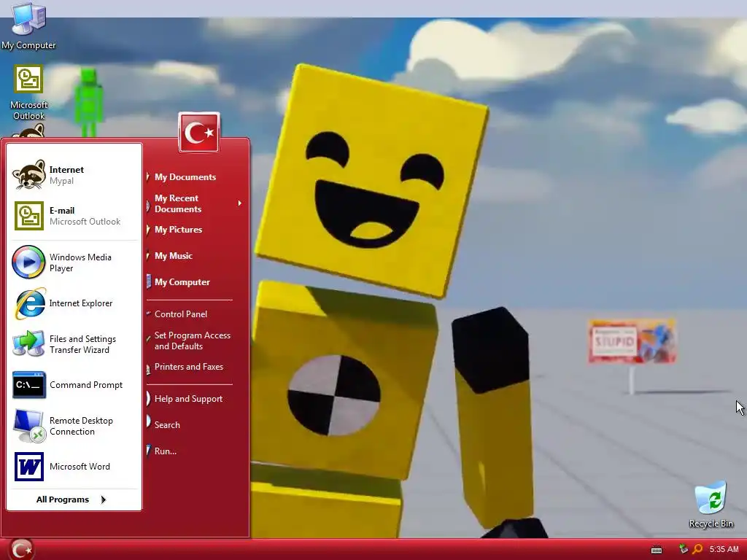Click the 'Internet Explorer' label

click(81, 303)
